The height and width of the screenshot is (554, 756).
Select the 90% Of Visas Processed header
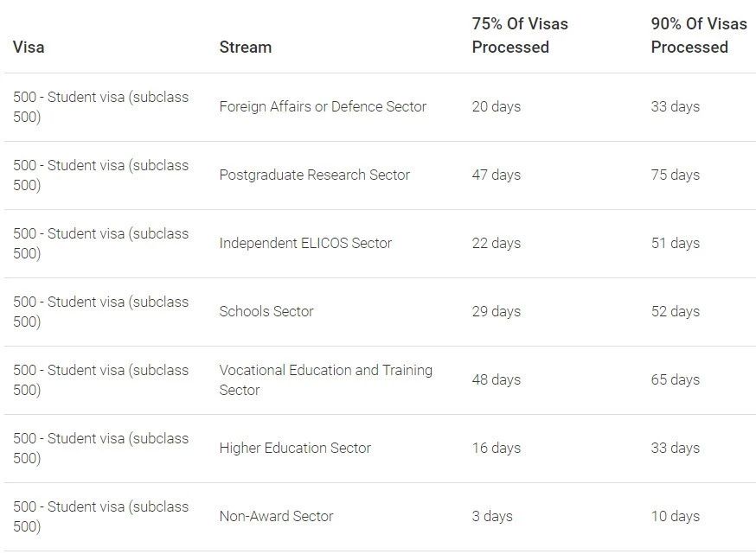pos(699,35)
